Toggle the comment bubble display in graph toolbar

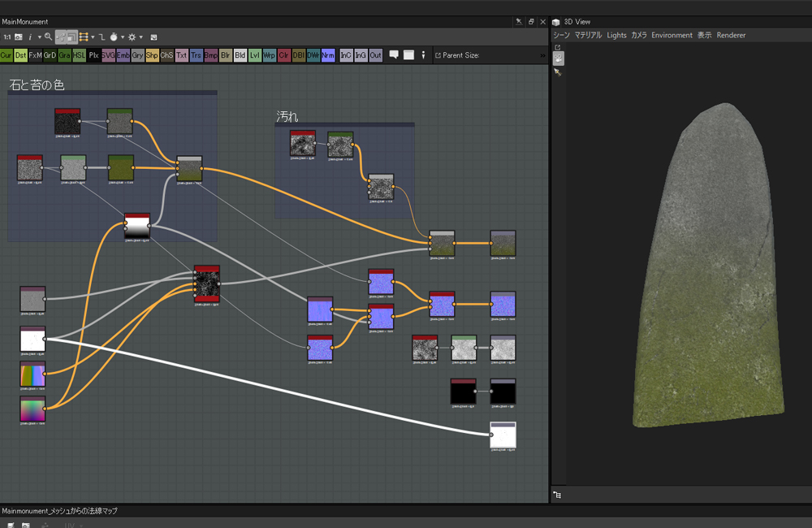[x=394, y=54]
